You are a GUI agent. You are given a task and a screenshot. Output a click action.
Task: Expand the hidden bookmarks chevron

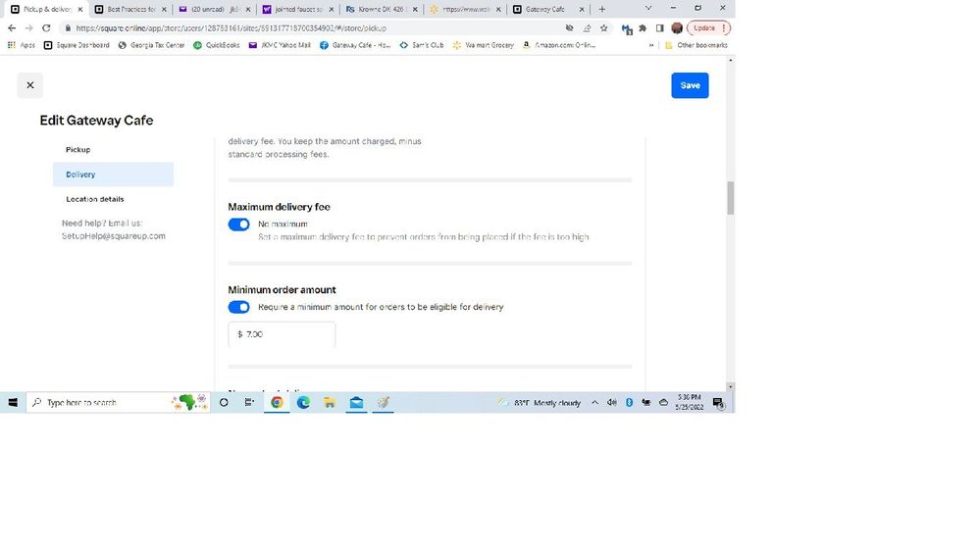(651, 45)
